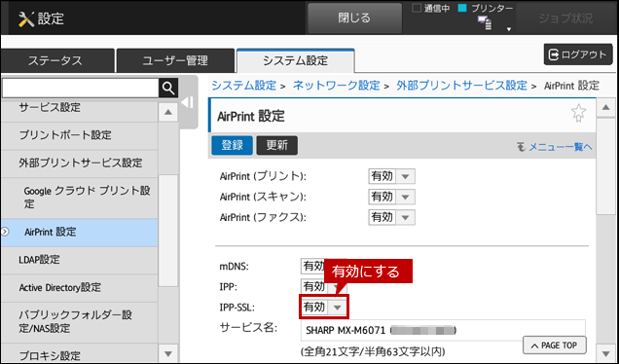Switch to the ユーザー管理 tab
This screenshot has height=364, width=619.
[x=175, y=60]
